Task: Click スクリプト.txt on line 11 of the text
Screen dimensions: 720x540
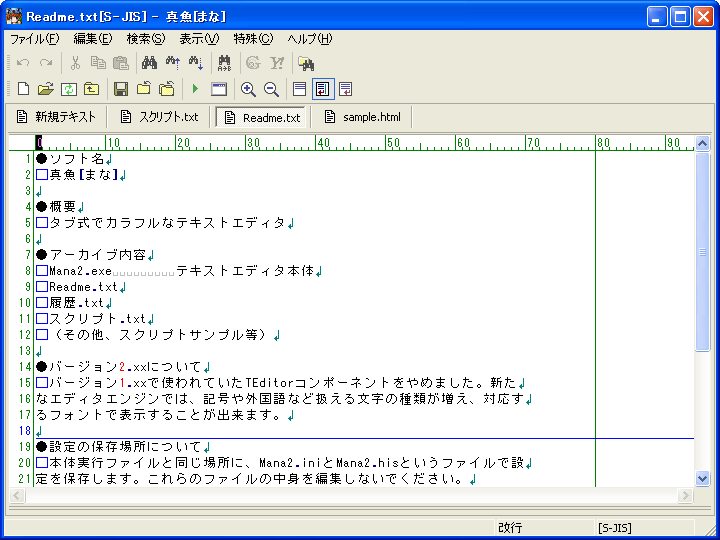Action: point(97,319)
